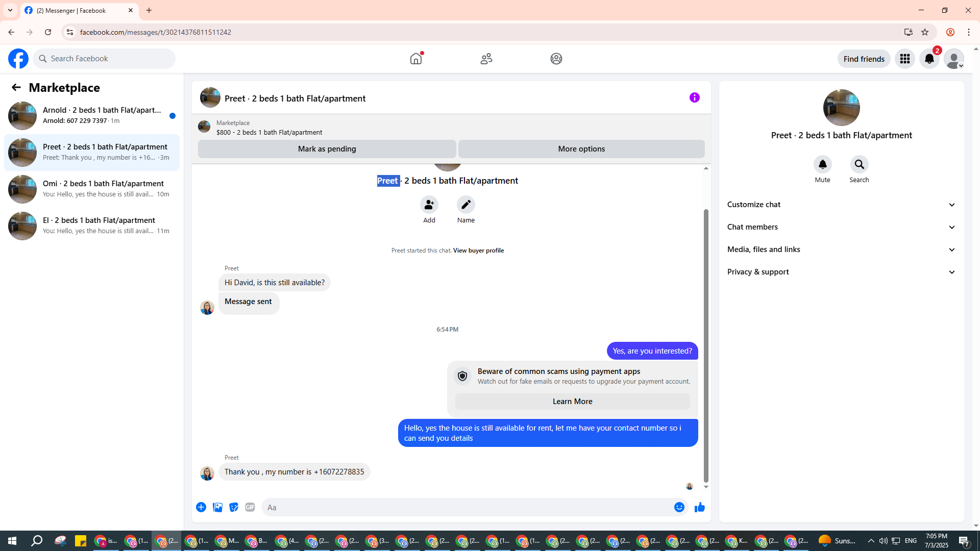Open the Facebook notifications bell

point(929,59)
